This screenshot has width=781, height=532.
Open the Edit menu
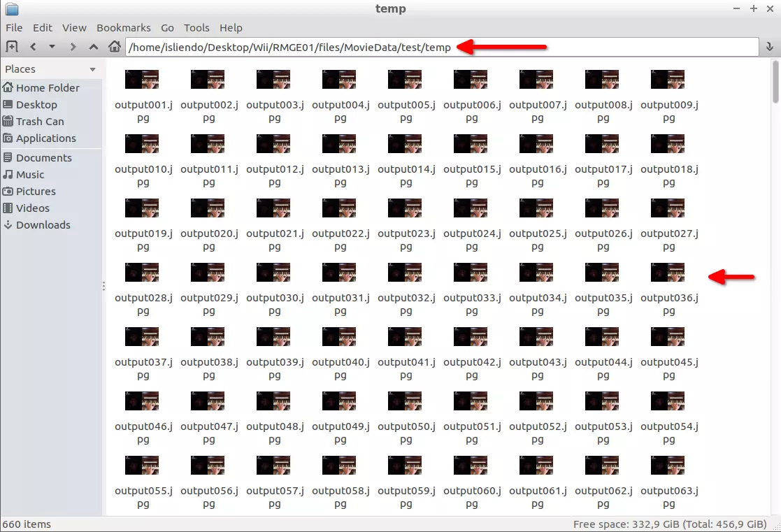[43, 28]
